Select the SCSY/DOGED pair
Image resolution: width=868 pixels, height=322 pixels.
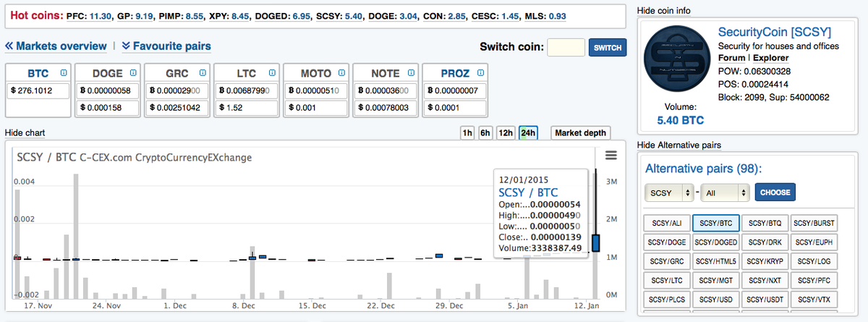[715, 242]
